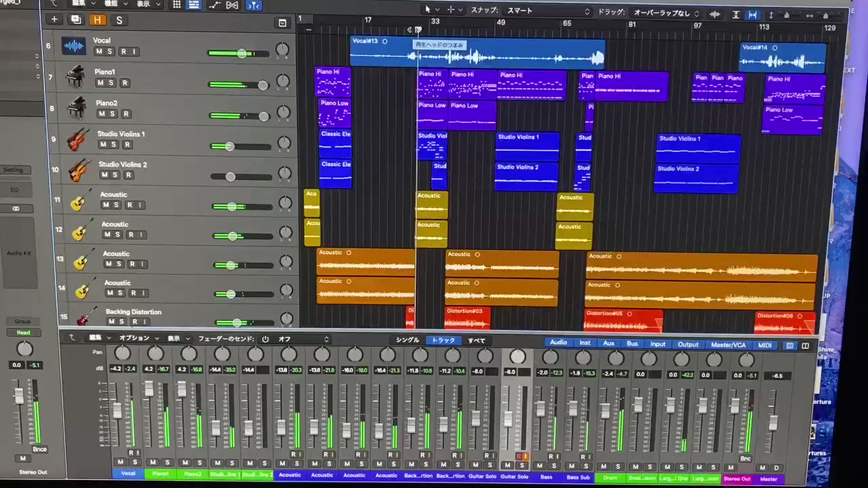The width and height of the screenshot is (868, 488).
Task: Click the Piano2 track grand piano icon
Action: click(77, 108)
